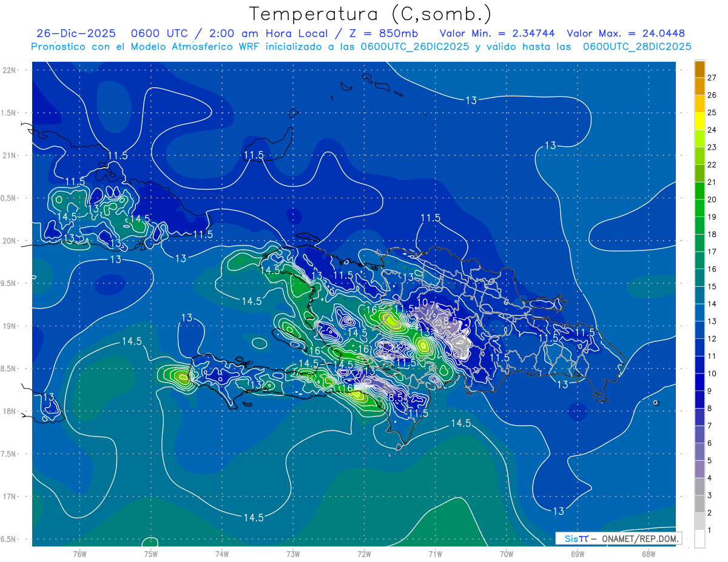Click the "Valor Max. = 24.0448" value

point(625,33)
